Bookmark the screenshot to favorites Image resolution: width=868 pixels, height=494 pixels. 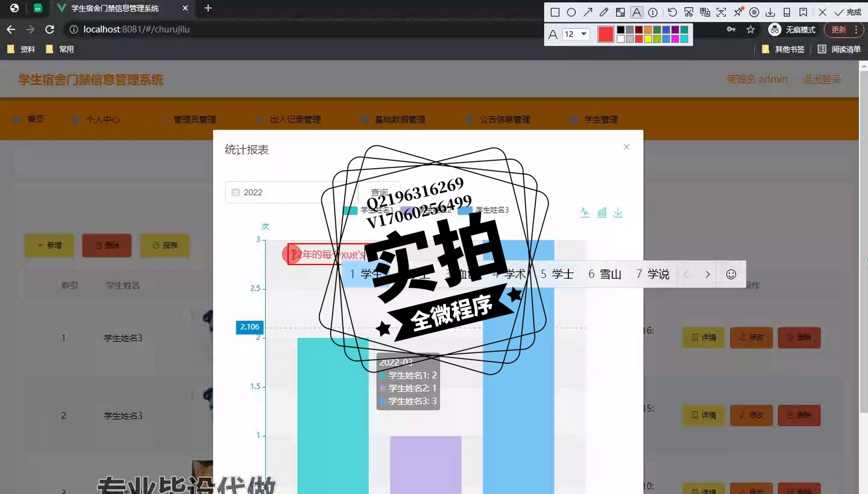click(803, 12)
